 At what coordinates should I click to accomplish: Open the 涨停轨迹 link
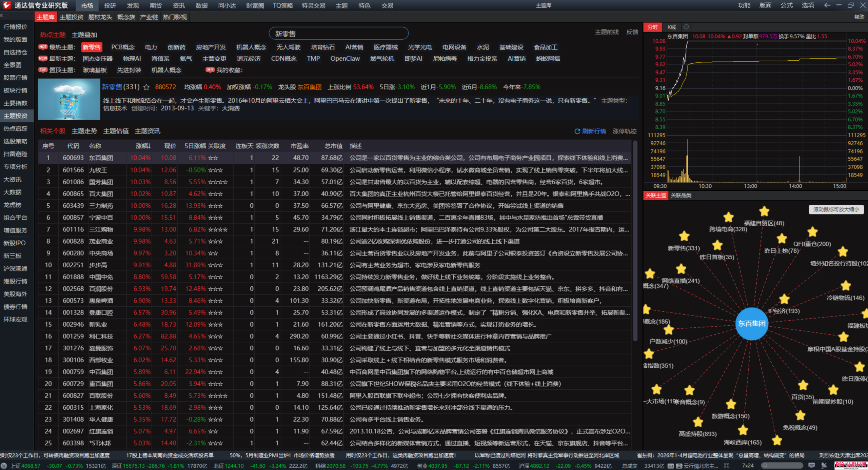click(625, 131)
